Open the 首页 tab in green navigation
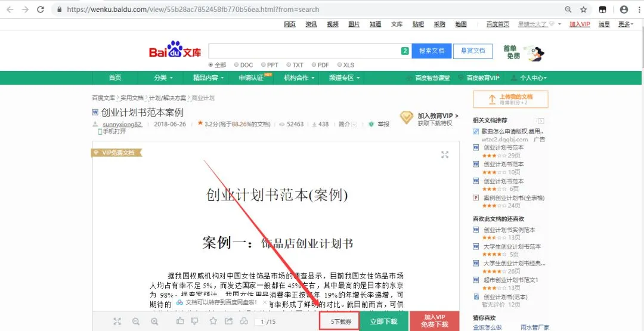Screen dimensions: 644x331 [x=115, y=78]
